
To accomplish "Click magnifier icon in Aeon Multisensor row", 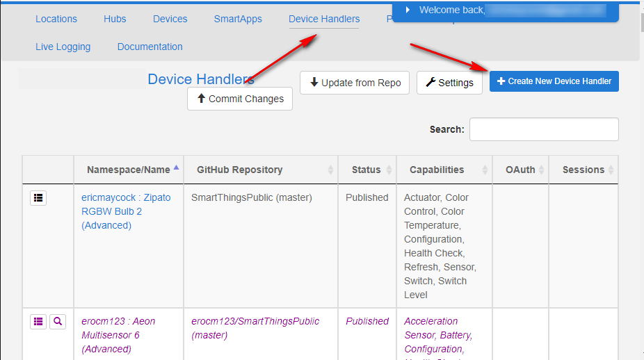I will [x=58, y=322].
